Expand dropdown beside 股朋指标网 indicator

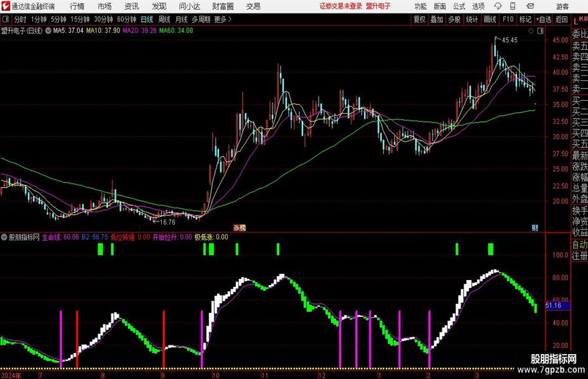tap(4, 237)
